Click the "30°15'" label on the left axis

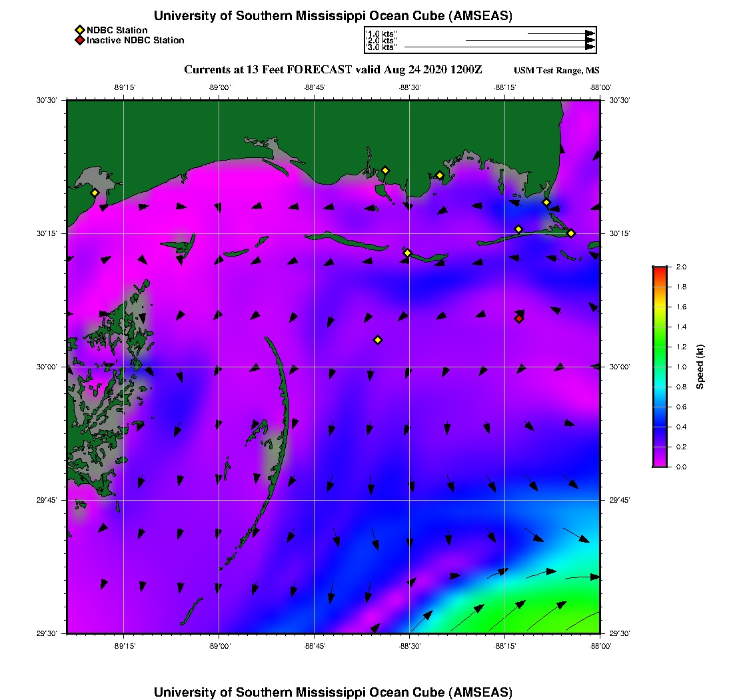pyautogui.click(x=47, y=233)
